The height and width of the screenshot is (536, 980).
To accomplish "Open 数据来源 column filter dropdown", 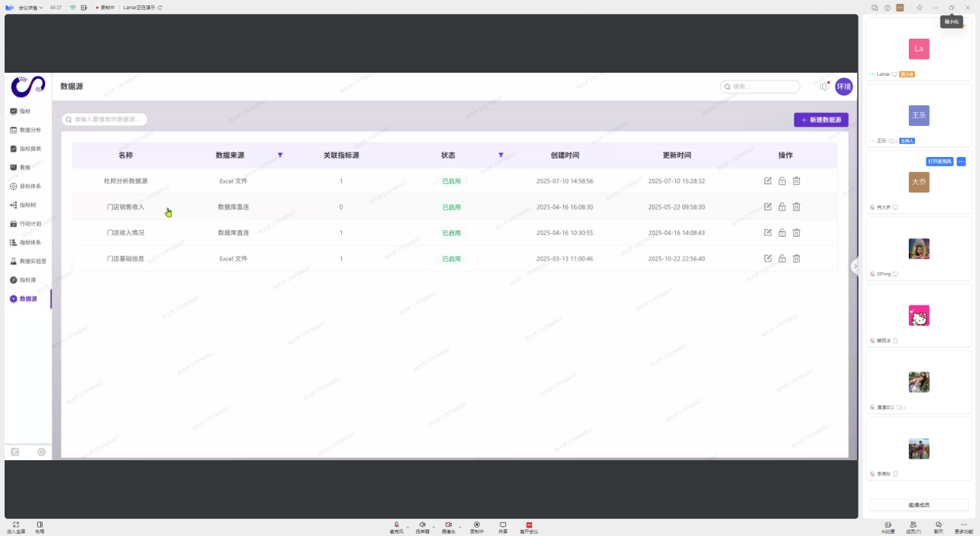I will pyautogui.click(x=280, y=155).
